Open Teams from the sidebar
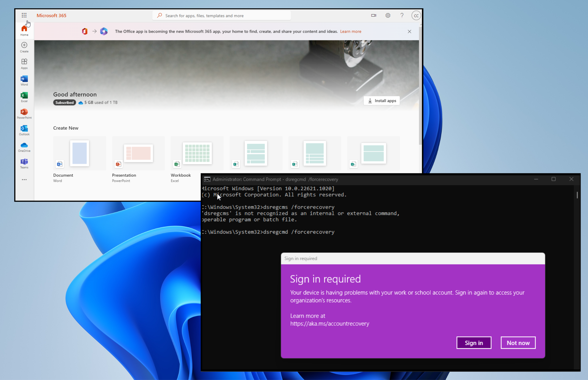This screenshot has width=588, height=380. point(24,163)
